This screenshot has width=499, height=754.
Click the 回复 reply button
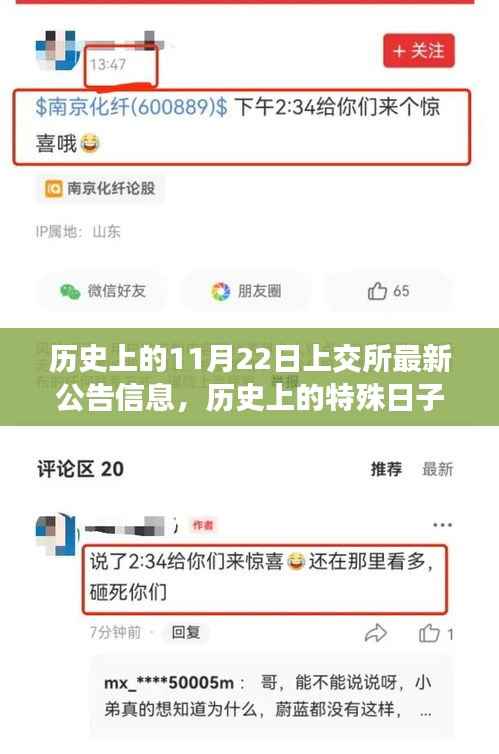(186, 632)
